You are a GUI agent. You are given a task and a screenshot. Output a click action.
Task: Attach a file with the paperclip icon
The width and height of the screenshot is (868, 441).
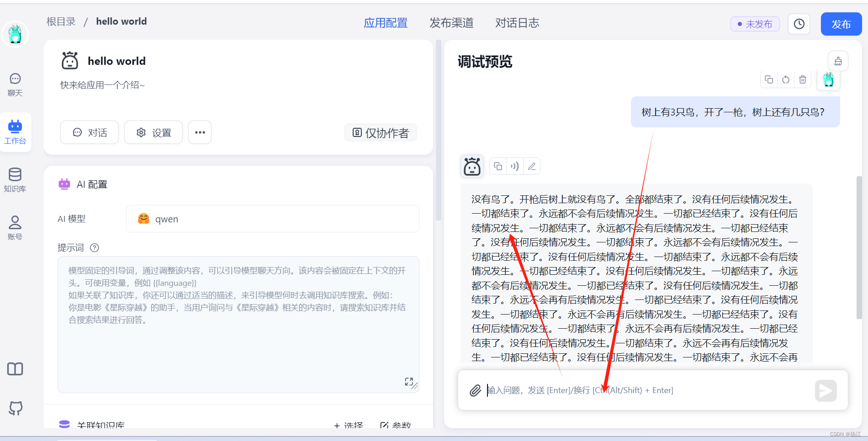click(x=475, y=390)
